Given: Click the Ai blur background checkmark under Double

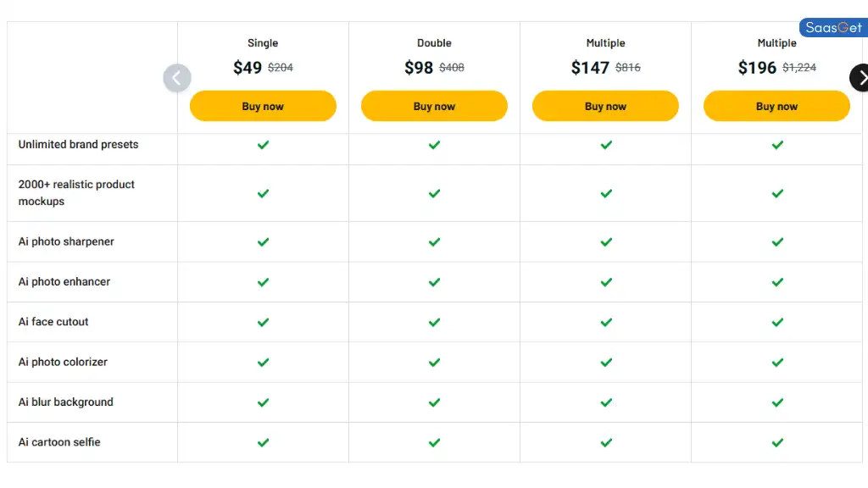Looking at the screenshot, I should click(434, 402).
